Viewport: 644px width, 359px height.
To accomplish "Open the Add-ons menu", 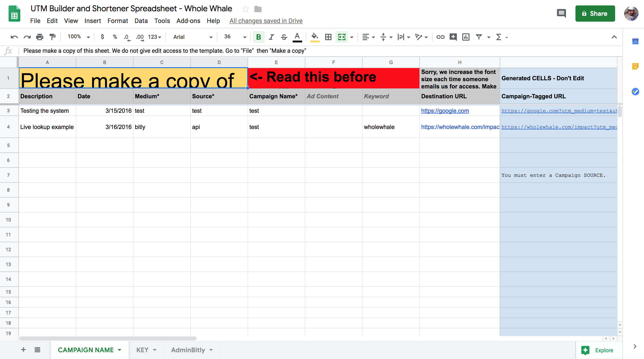I will [188, 21].
